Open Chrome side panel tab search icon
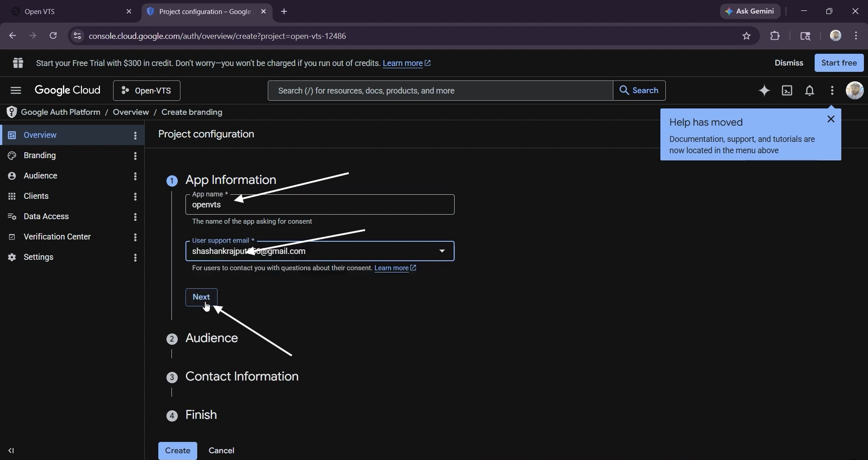 [806, 36]
